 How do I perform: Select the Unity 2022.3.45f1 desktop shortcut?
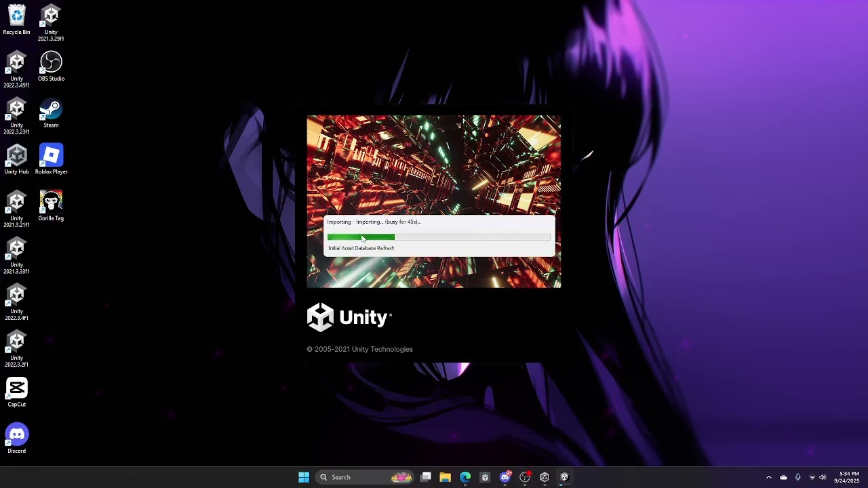(x=16, y=70)
